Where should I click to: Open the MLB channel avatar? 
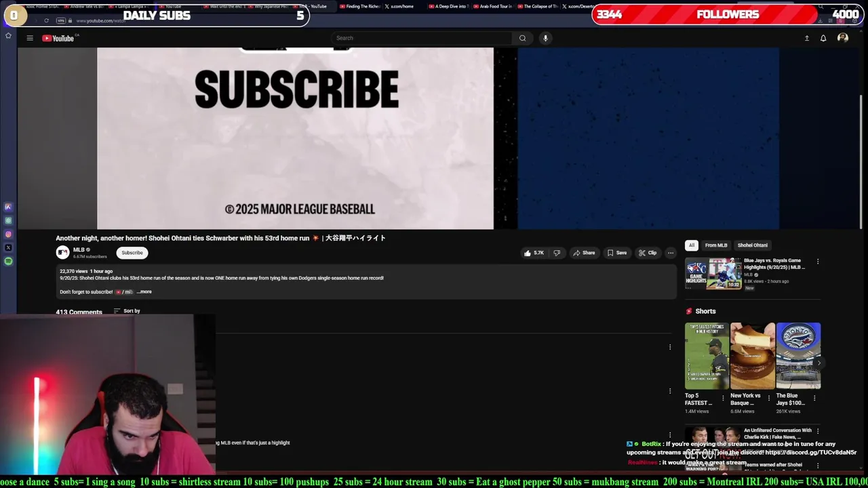pyautogui.click(x=62, y=253)
